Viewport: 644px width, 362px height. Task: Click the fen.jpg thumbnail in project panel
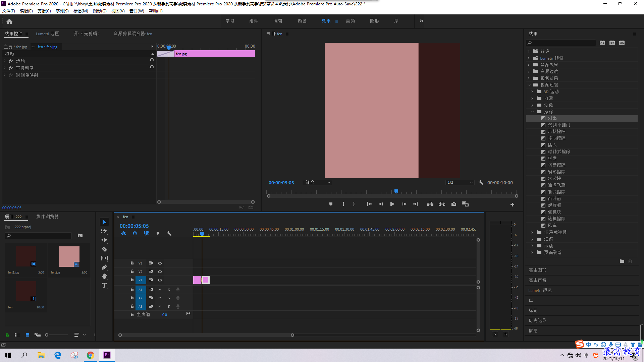(x=69, y=256)
